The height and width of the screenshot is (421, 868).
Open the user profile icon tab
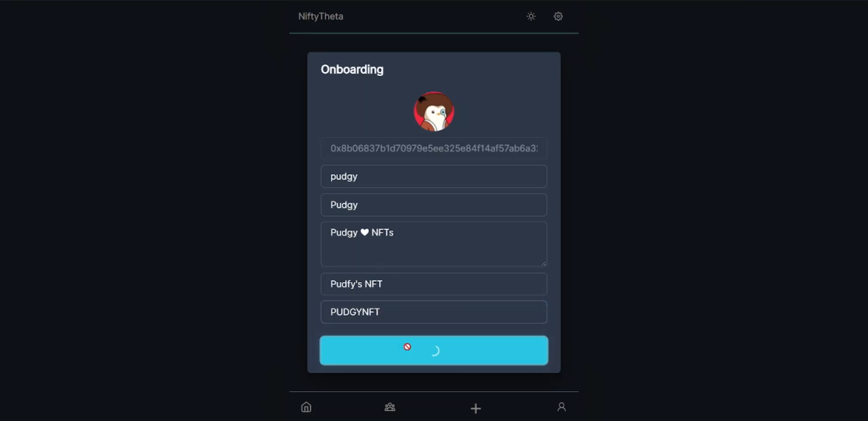pyautogui.click(x=561, y=407)
